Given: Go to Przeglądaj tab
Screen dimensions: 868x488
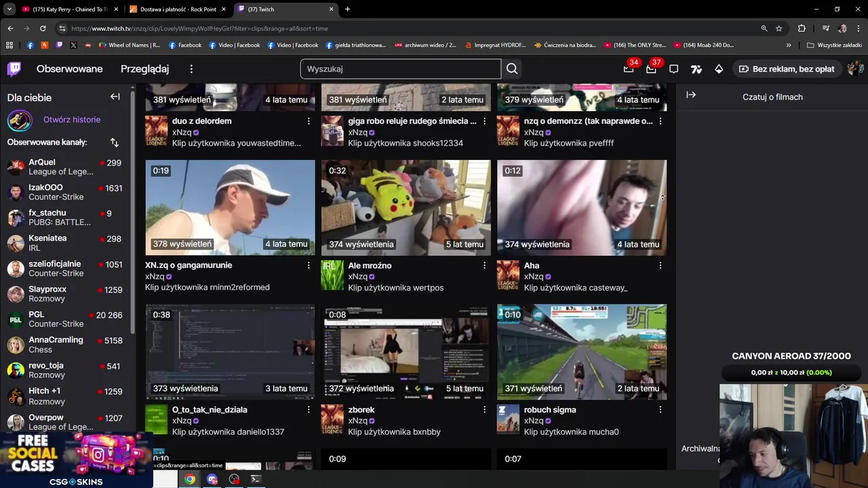Looking at the screenshot, I should click(x=144, y=69).
